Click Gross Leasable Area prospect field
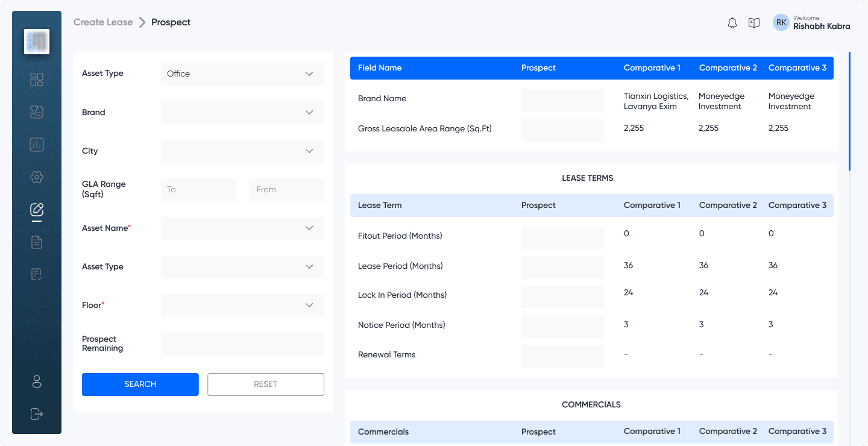Screen dimensions: 868x446 [x=562, y=130]
